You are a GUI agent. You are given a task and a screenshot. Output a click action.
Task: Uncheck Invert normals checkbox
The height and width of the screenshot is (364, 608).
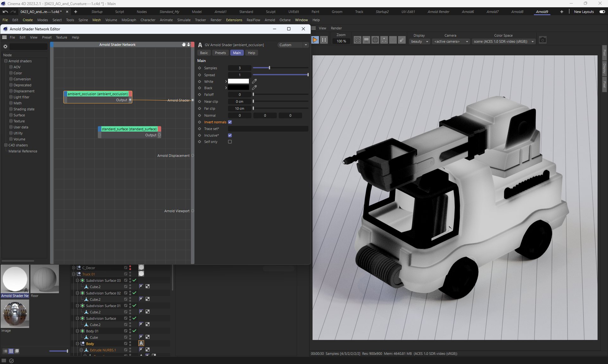[x=230, y=122]
